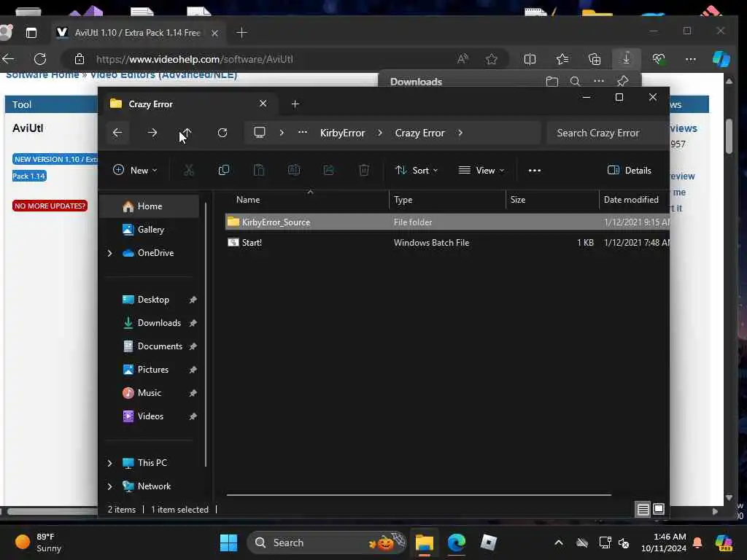Click chevron after Crazy Error in path

point(460,133)
